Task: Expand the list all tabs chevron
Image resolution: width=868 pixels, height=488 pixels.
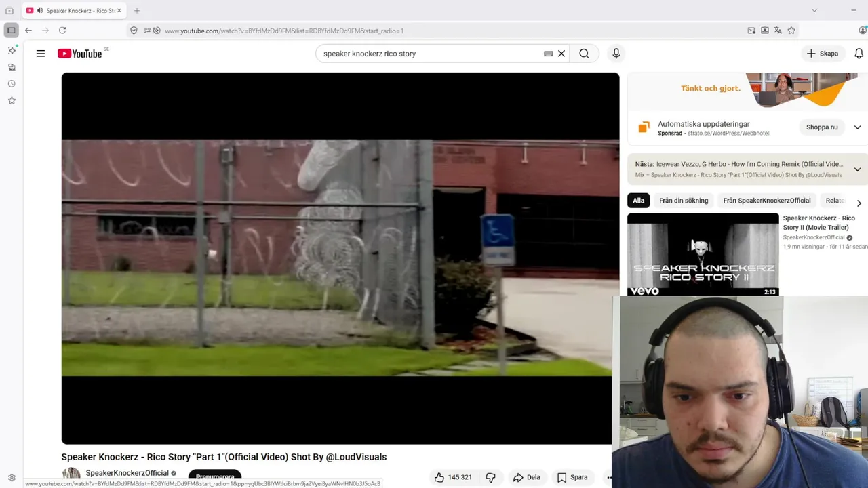Action: pyautogui.click(x=814, y=10)
